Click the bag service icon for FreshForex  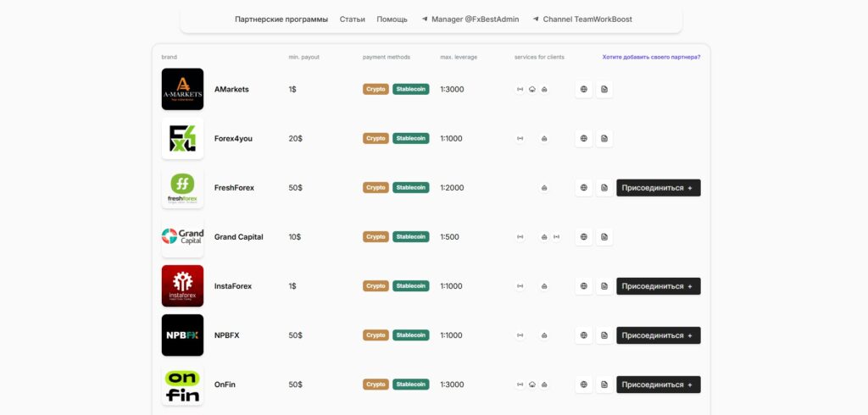(x=544, y=187)
